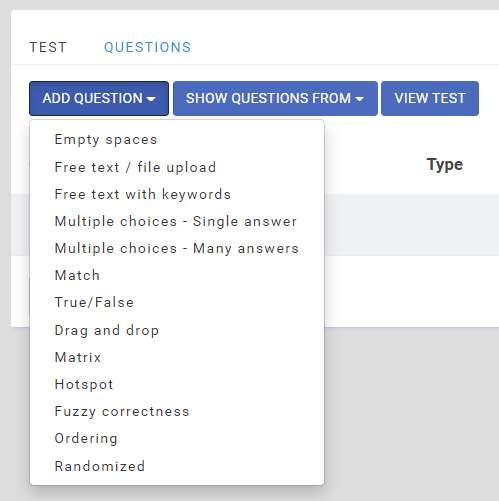The image size is (499, 501).
Task: Select the Ordering question type
Action: coord(177,438)
